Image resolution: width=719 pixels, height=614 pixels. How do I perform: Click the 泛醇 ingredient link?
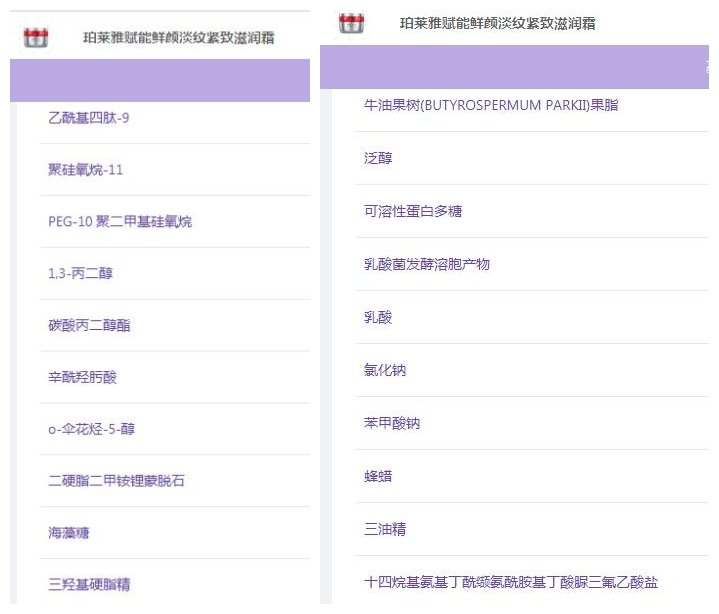pyautogui.click(x=379, y=158)
